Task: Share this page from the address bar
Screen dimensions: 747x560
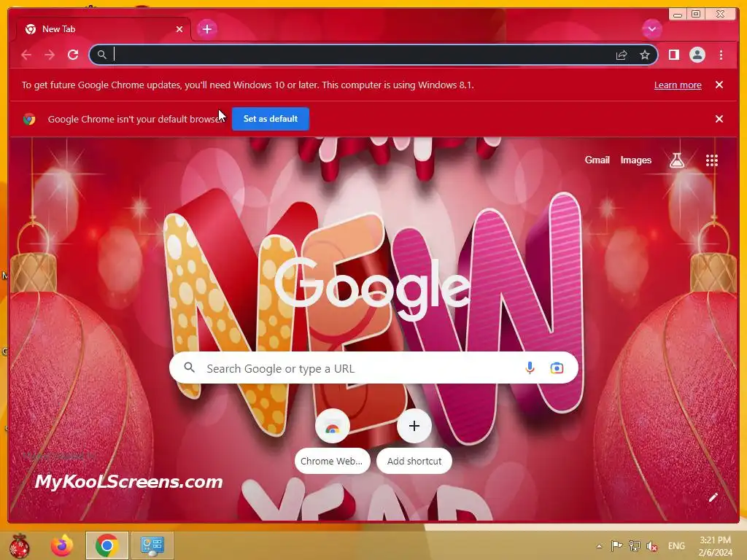Action: 622,55
